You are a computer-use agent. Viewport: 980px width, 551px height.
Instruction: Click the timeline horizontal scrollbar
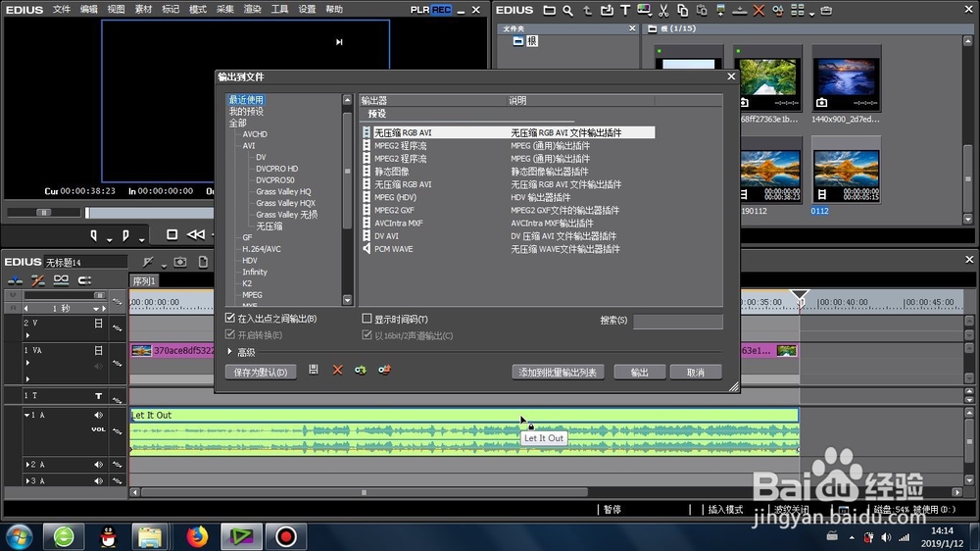click(364, 492)
